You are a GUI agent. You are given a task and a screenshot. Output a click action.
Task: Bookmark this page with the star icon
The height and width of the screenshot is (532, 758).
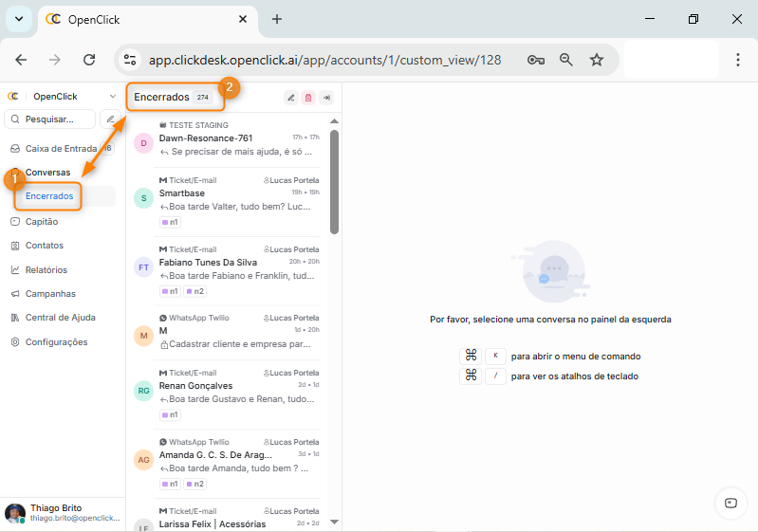click(x=597, y=60)
